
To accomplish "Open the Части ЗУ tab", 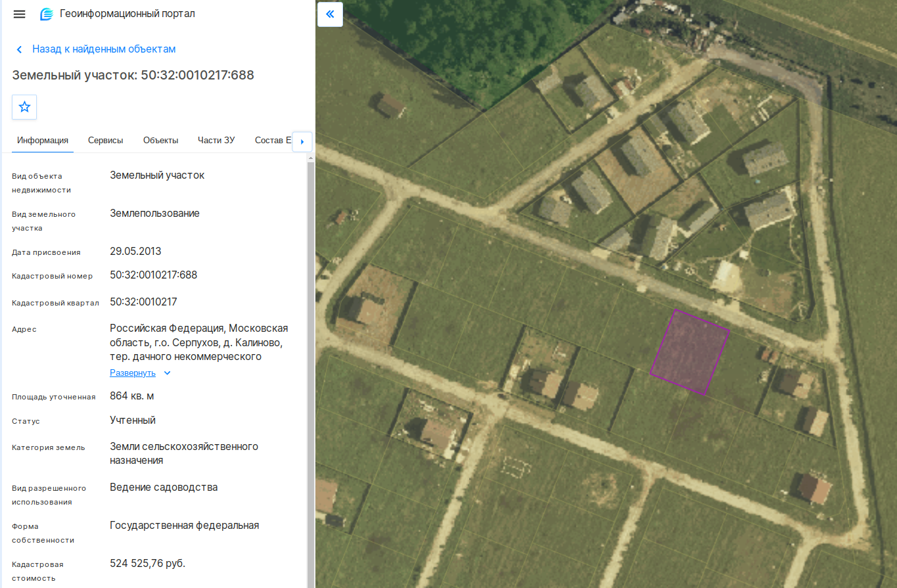I will point(216,141).
